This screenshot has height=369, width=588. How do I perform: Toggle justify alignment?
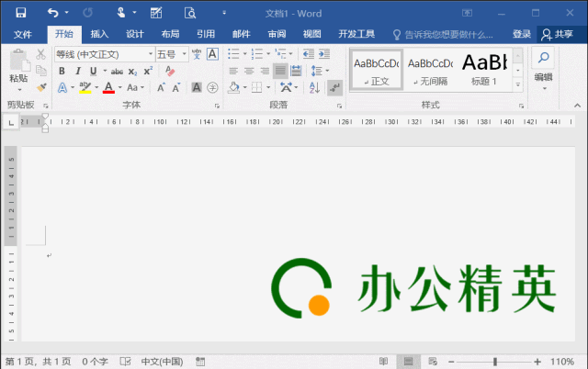[280, 71]
